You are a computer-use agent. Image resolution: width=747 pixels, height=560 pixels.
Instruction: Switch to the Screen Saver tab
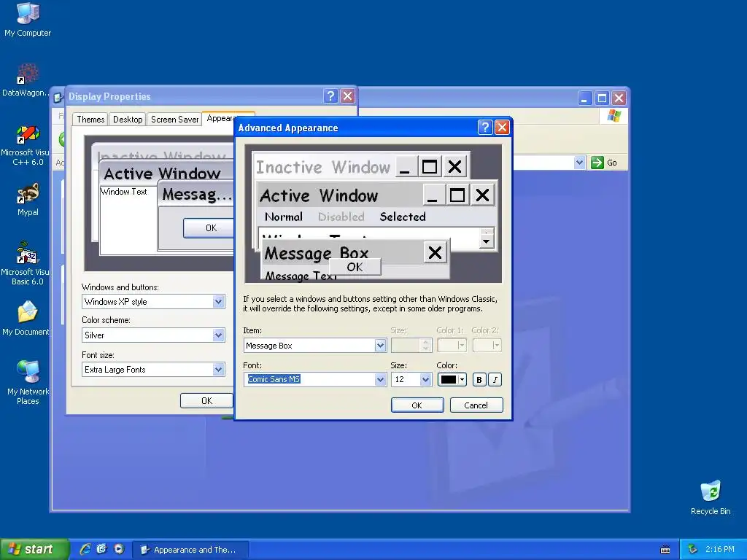click(174, 120)
